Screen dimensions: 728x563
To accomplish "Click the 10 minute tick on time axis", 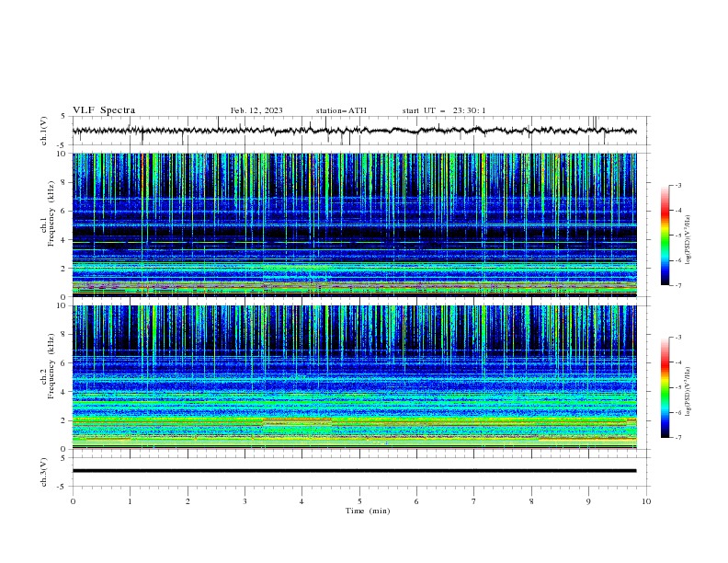I will click(x=646, y=501).
